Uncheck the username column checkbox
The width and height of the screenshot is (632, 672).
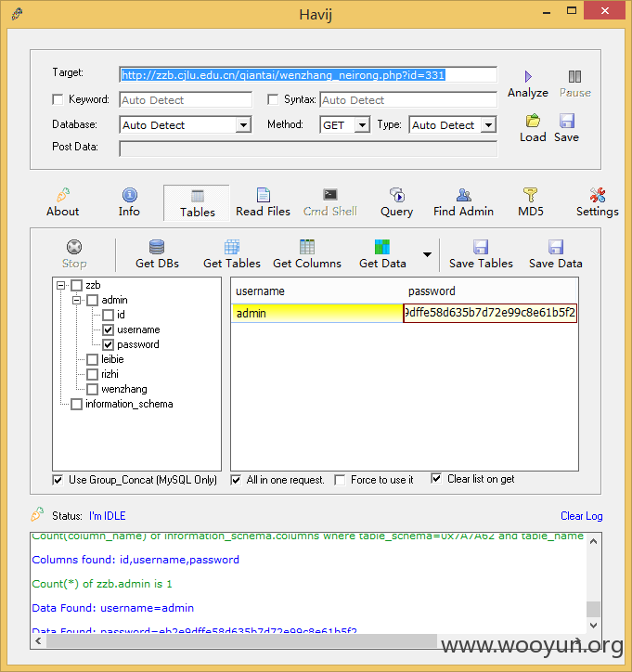point(108,330)
